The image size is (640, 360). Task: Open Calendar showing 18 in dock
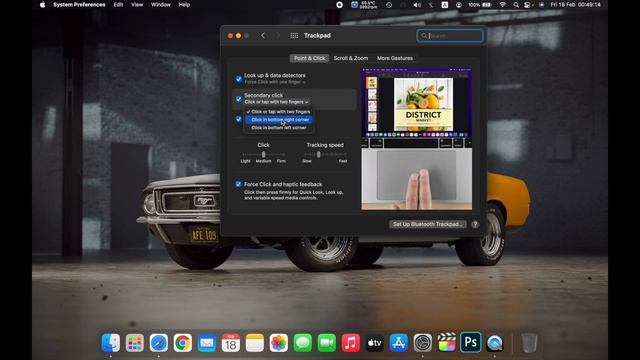(x=231, y=343)
